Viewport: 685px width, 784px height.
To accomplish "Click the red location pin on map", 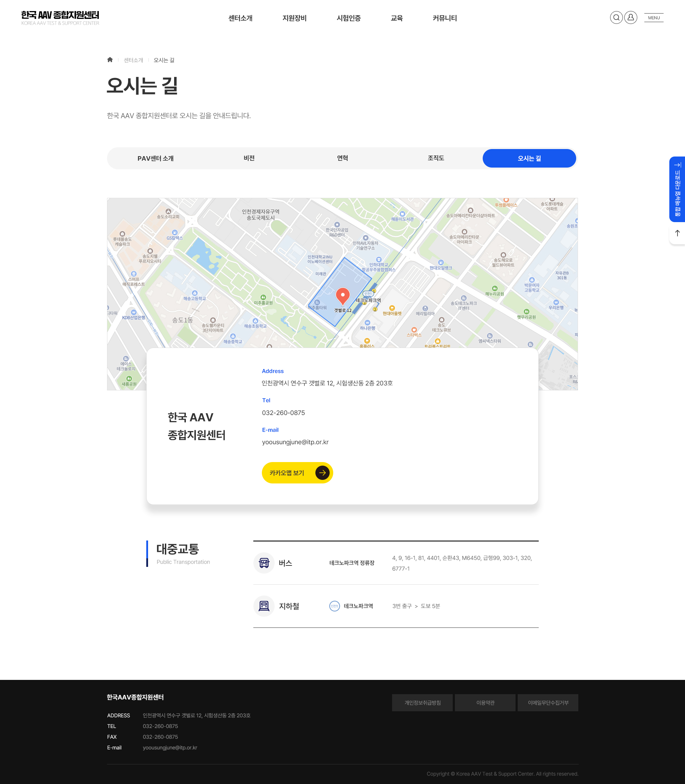I will click(342, 295).
